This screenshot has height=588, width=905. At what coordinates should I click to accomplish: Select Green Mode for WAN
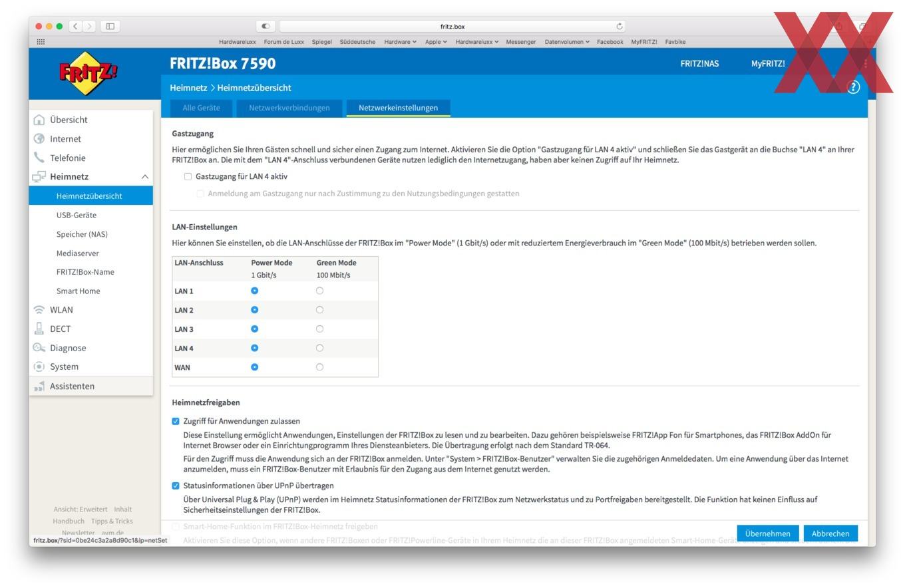tap(319, 367)
